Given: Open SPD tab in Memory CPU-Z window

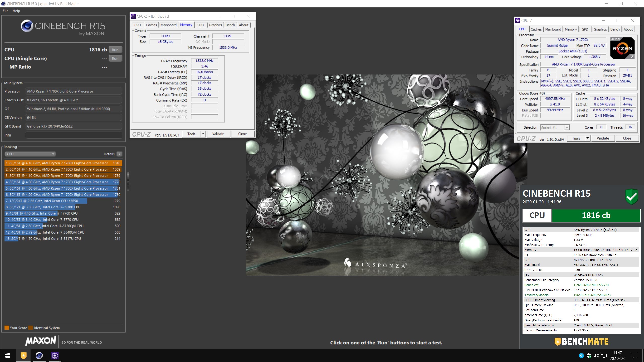Looking at the screenshot, I should (x=200, y=25).
